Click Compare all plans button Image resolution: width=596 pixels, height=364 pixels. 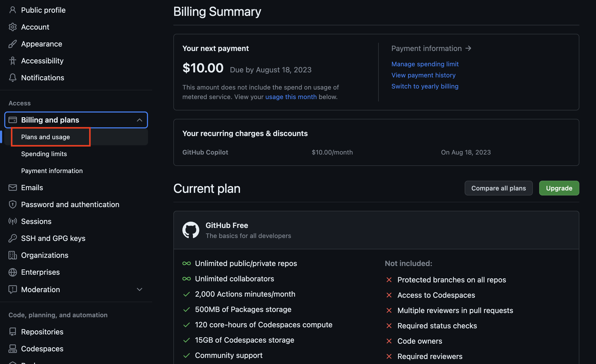click(x=498, y=188)
